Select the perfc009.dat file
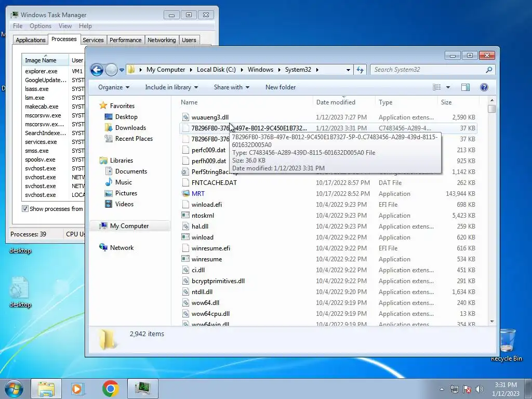The height and width of the screenshot is (399, 532). coord(208,150)
